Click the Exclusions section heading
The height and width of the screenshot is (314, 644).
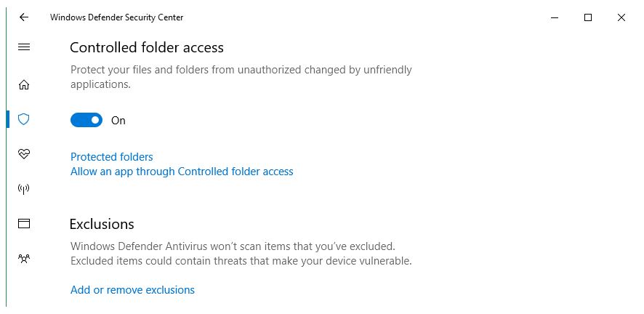click(x=102, y=224)
